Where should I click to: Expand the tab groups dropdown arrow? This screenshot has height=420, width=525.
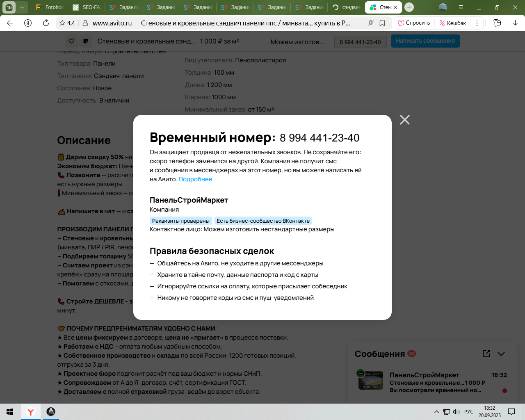pyautogui.click(x=22, y=7)
